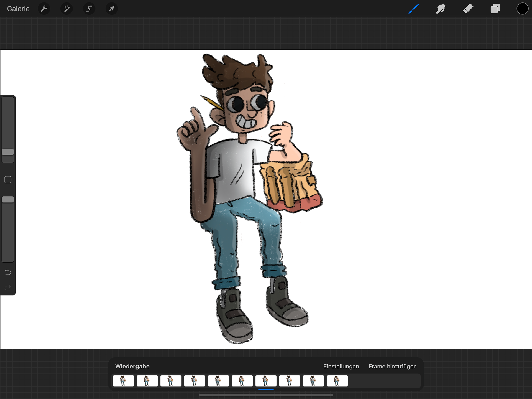Viewport: 532px width, 399px height.
Task: Activate the Selection S-ribbon tool
Action: point(89,9)
